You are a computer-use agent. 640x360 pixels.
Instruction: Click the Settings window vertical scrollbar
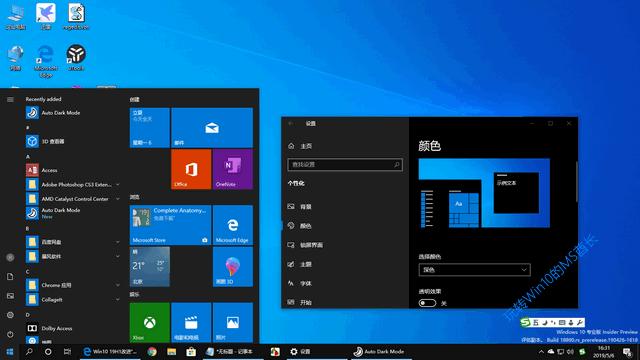(576, 182)
